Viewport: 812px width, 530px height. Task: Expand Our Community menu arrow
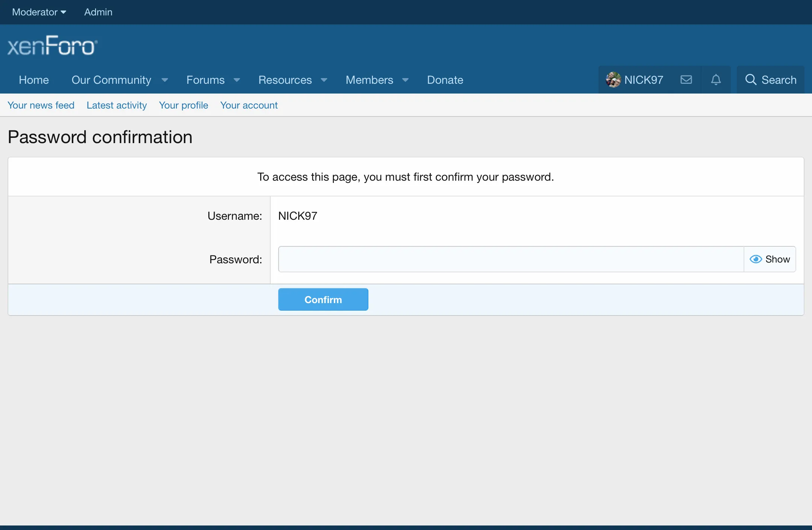click(x=165, y=80)
